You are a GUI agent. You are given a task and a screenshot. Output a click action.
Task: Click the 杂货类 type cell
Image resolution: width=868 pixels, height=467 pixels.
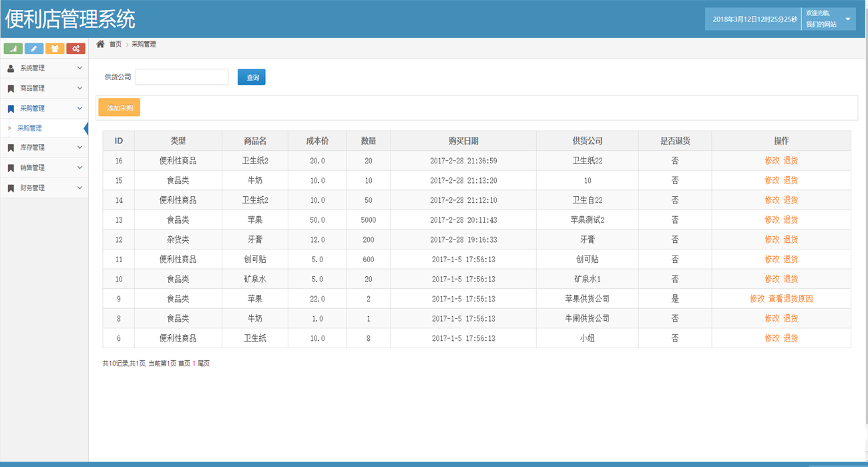(178, 240)
